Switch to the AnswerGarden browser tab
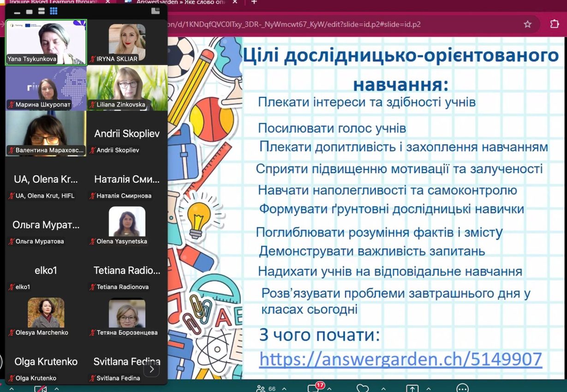The image size is (567, 392). [181, 3]
